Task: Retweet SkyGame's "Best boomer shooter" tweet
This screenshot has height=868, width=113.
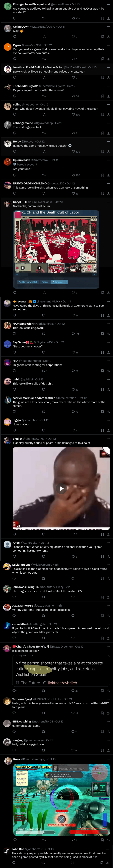Action: (44, 352)
